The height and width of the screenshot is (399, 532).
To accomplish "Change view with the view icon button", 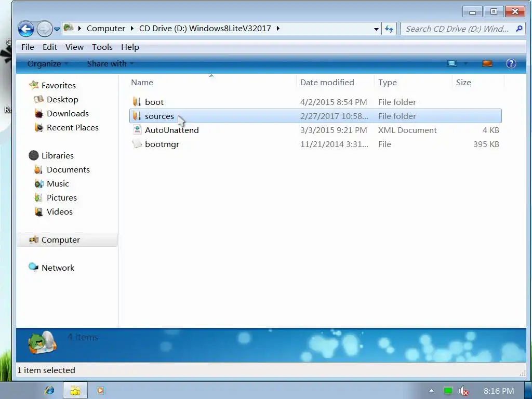I will click(x=452, y=63).
